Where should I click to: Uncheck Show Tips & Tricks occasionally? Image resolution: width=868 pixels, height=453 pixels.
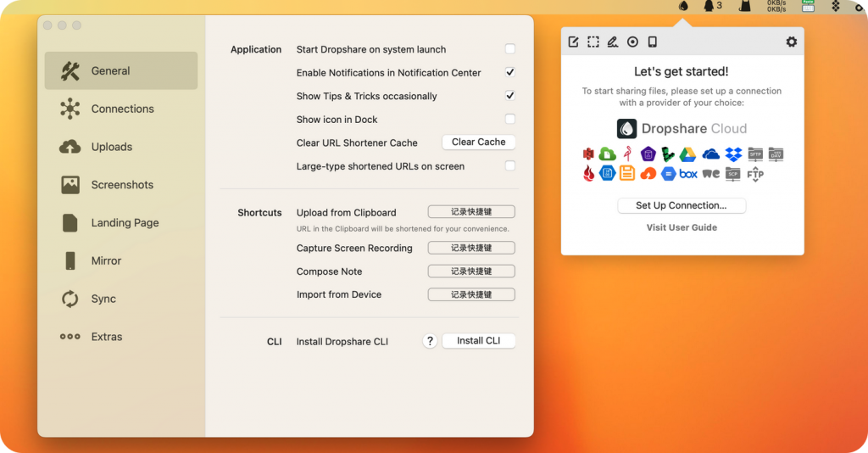[509, 95]
